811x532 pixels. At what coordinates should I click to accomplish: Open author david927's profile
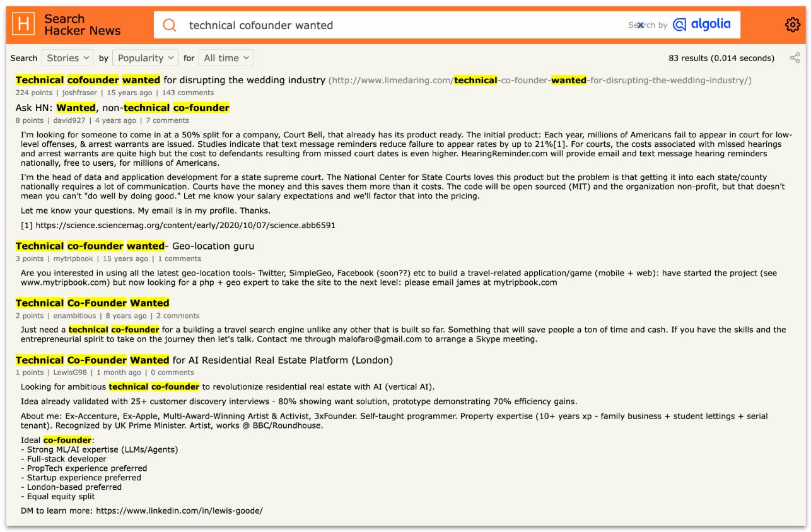click(x=69, y=120)
